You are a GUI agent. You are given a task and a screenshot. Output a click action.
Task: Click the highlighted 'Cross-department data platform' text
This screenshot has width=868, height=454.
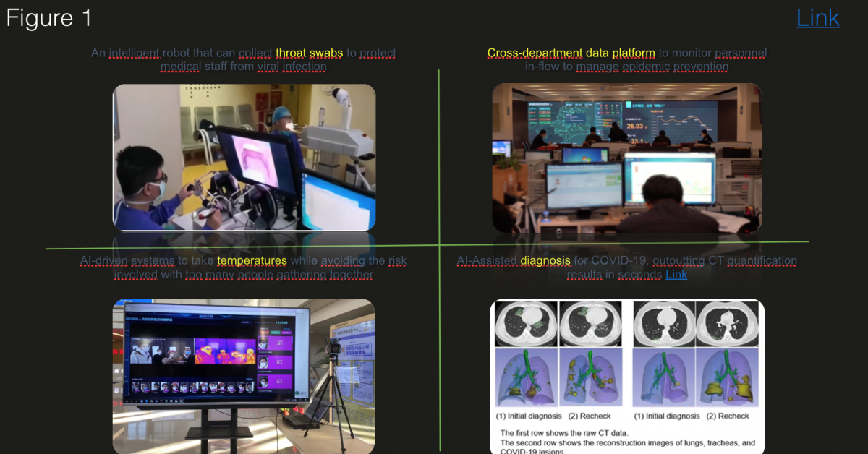pos(571,53)
